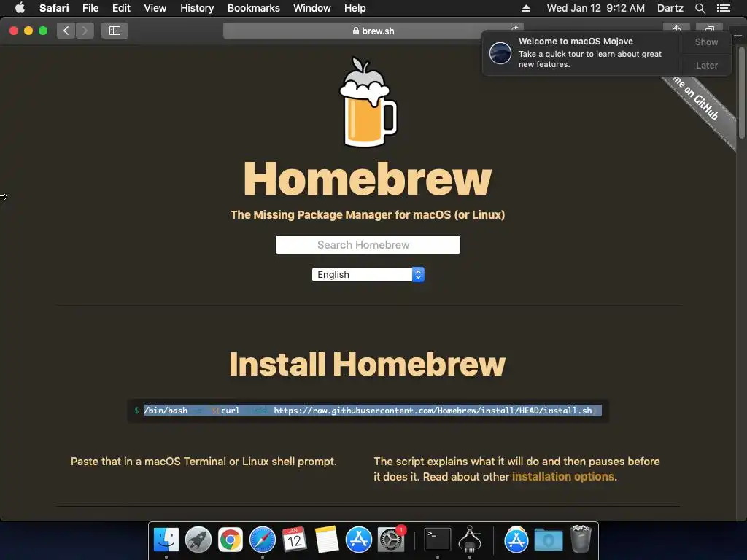Image resolution: width=747 pixels, height=560 pixels.
Task: Open the installation options link
Action: coord(562,477)
